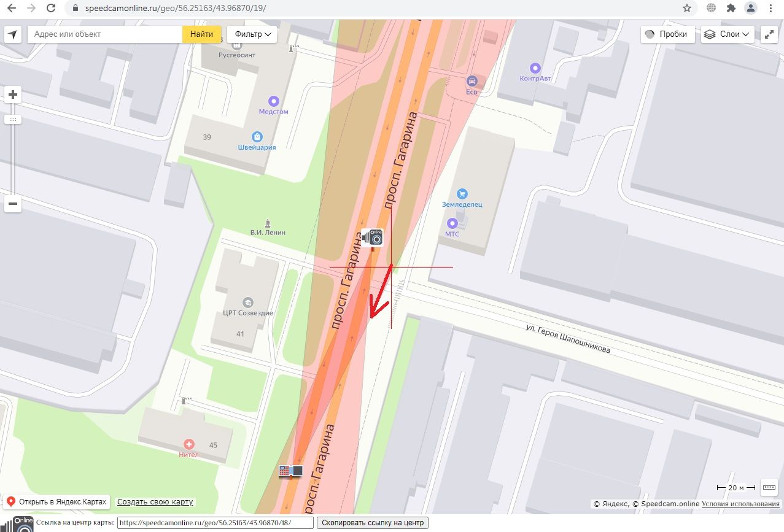Viewport: 784px width, 532px height.
Task: Toggle the Пробки traffic layer
Action: pyautogui.click(x=668, y=34)
